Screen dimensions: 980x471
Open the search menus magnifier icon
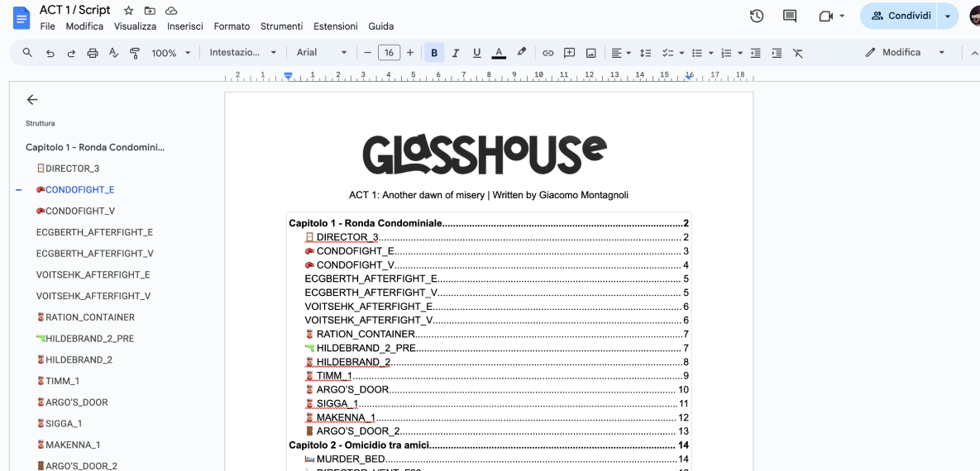click(27, 53)
